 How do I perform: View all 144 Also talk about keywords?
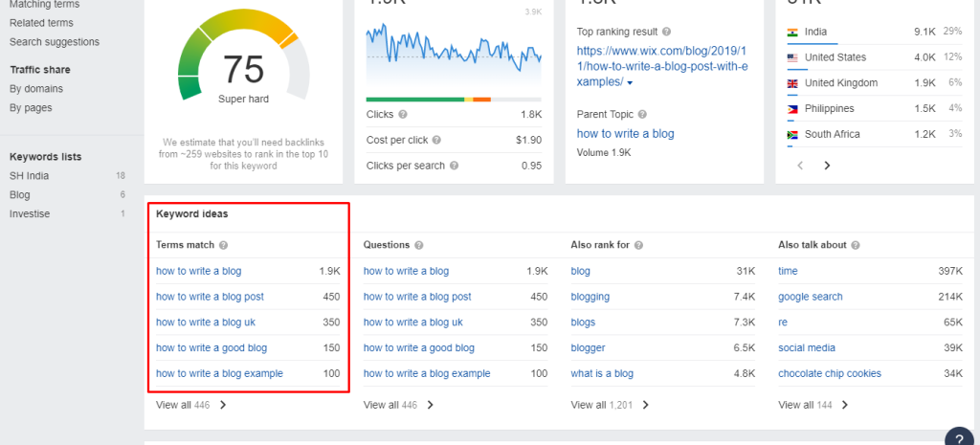[x=813, y=405]
